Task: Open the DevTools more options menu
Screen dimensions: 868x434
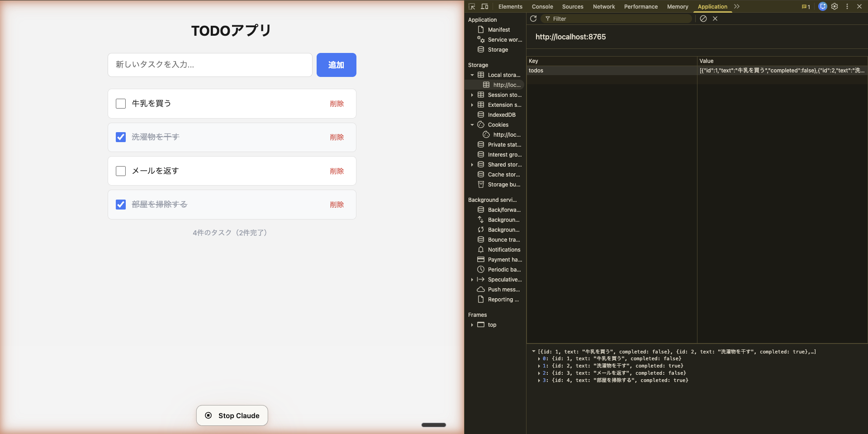Action: [x=847, y=6]
